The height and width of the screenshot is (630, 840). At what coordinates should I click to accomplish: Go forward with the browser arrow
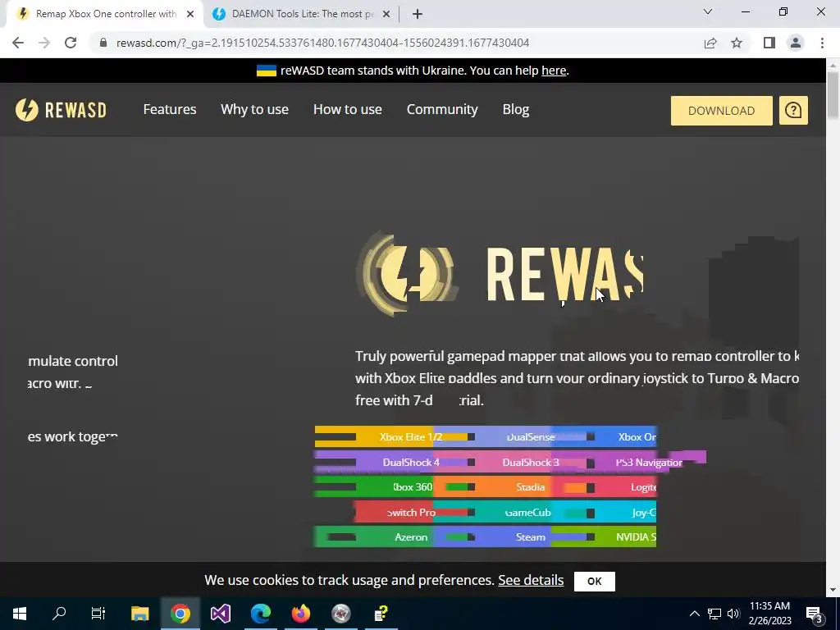click(x=44, y=43)
